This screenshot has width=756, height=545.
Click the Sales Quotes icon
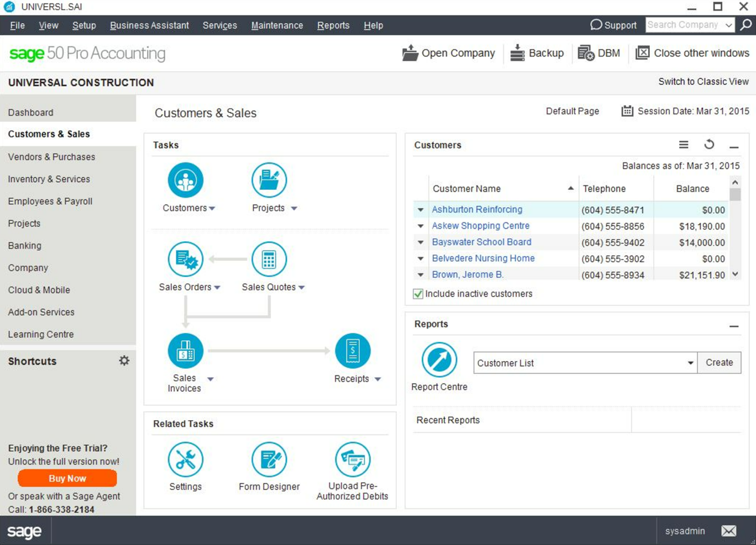(x=269, y=258)
